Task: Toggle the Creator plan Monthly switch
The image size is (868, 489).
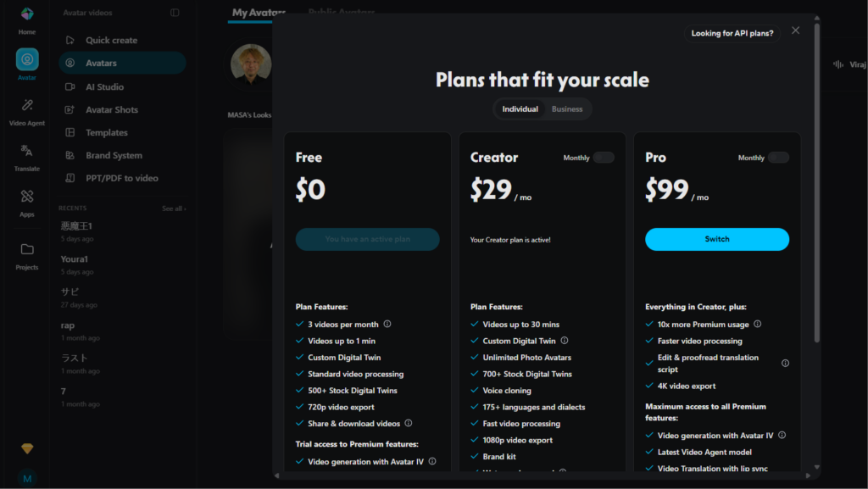Action: click(604, 158)
